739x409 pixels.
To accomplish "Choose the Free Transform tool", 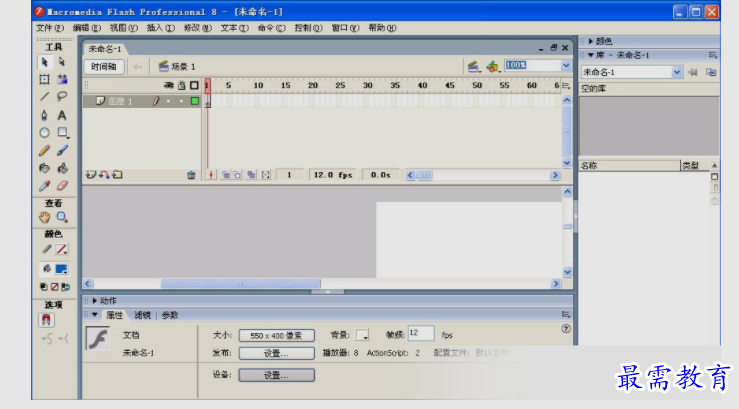I will click(44, 79).
